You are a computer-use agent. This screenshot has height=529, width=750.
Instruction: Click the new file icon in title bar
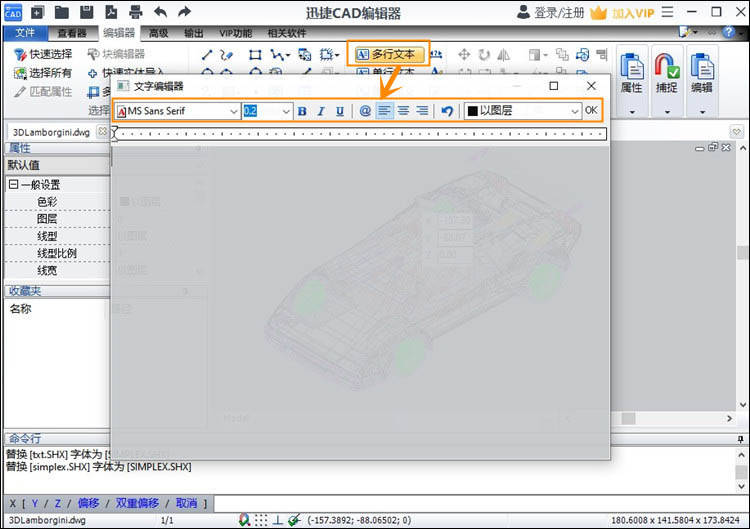pyautogui.click(x=37, y=12)
